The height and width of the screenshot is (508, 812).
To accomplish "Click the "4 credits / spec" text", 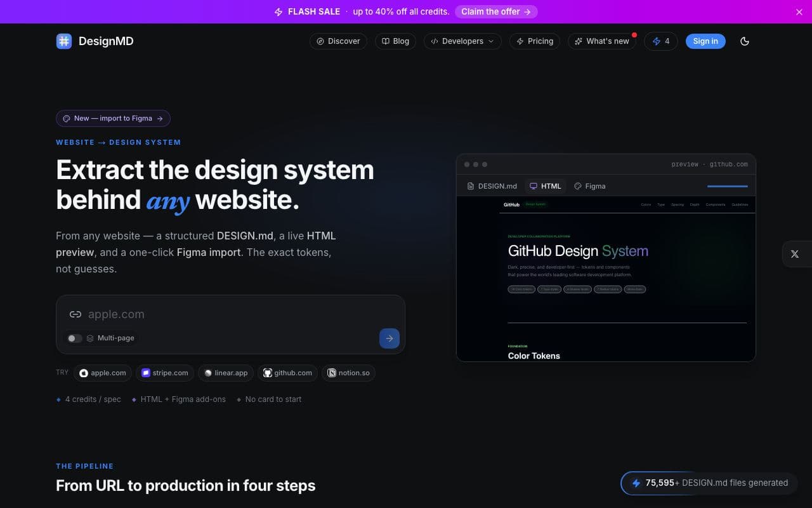I will click(x=93, y=399).
